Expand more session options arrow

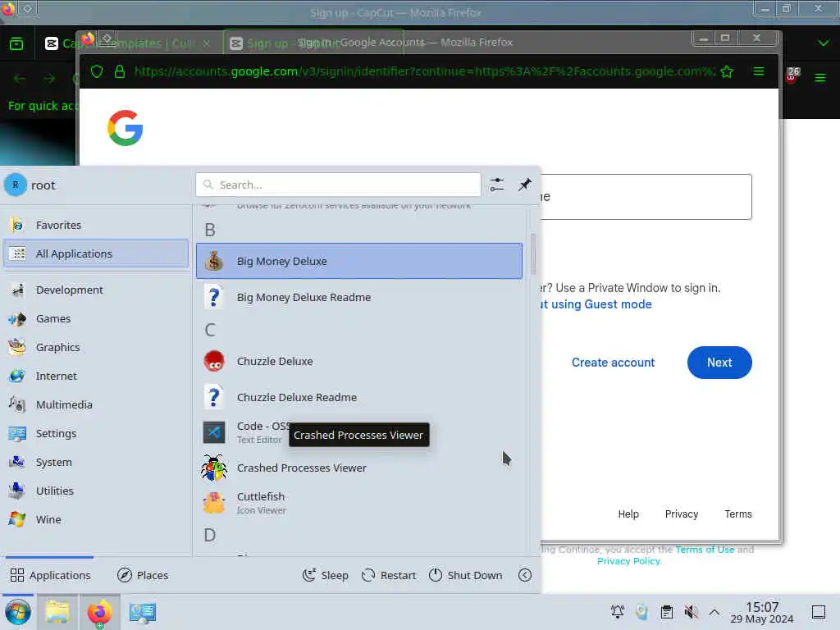[525, 575]
